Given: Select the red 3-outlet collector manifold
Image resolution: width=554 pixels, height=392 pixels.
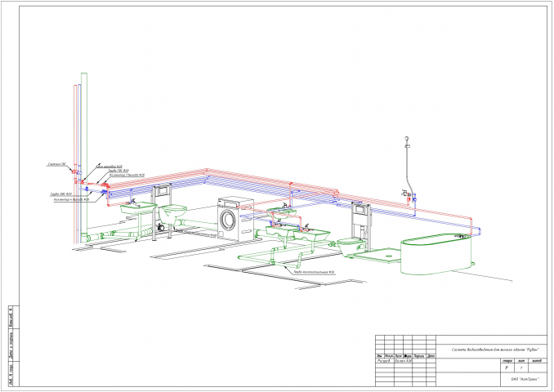Looking at the screenshot, I should point(105,185).
